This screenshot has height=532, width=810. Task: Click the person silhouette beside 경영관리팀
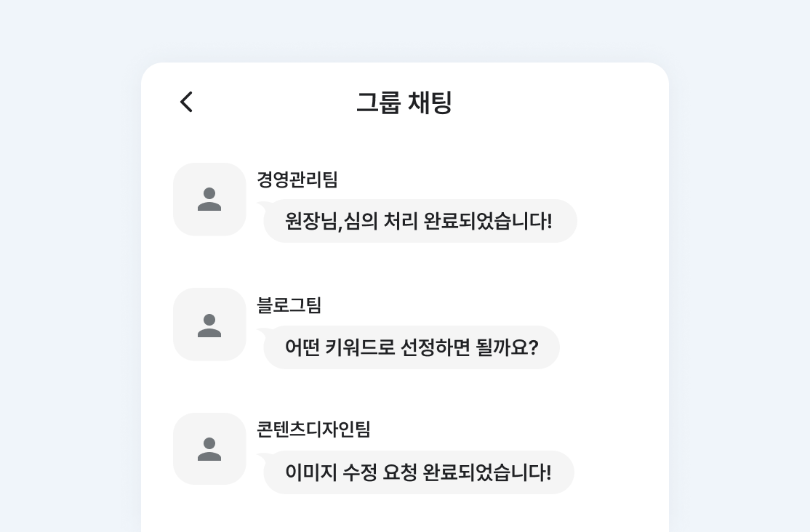tap(209, 199)
